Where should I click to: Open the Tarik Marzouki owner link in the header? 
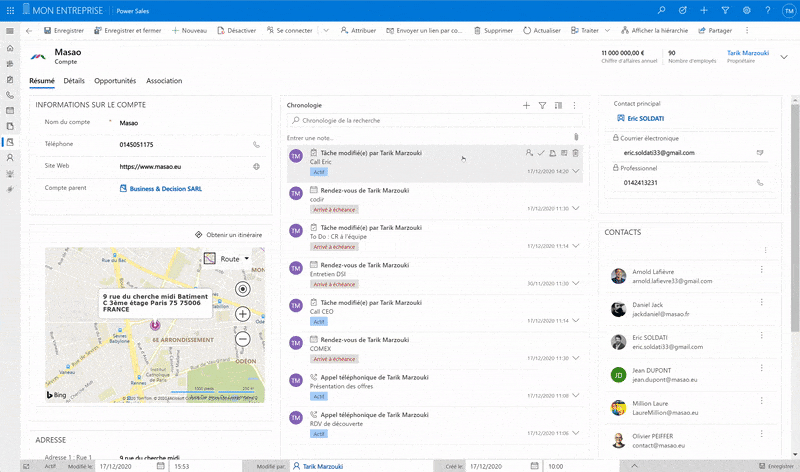click(x=748, y=53)
